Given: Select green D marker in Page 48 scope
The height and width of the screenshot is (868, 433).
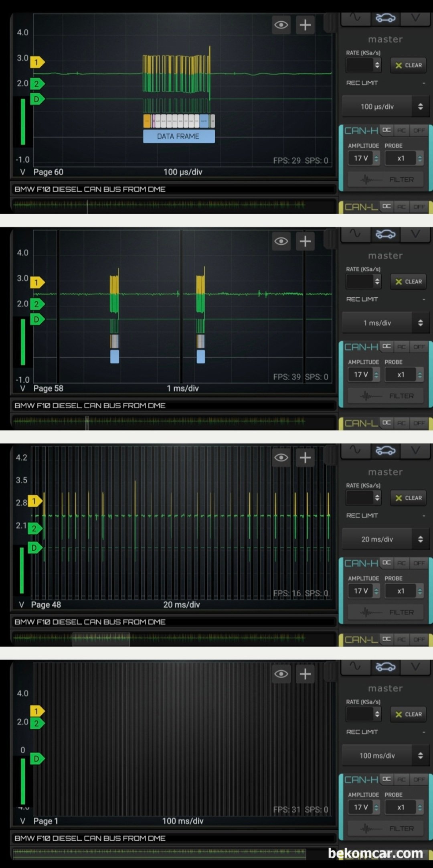Looking at the screenshot, I should pyautogui.click(x=34, y=548).
